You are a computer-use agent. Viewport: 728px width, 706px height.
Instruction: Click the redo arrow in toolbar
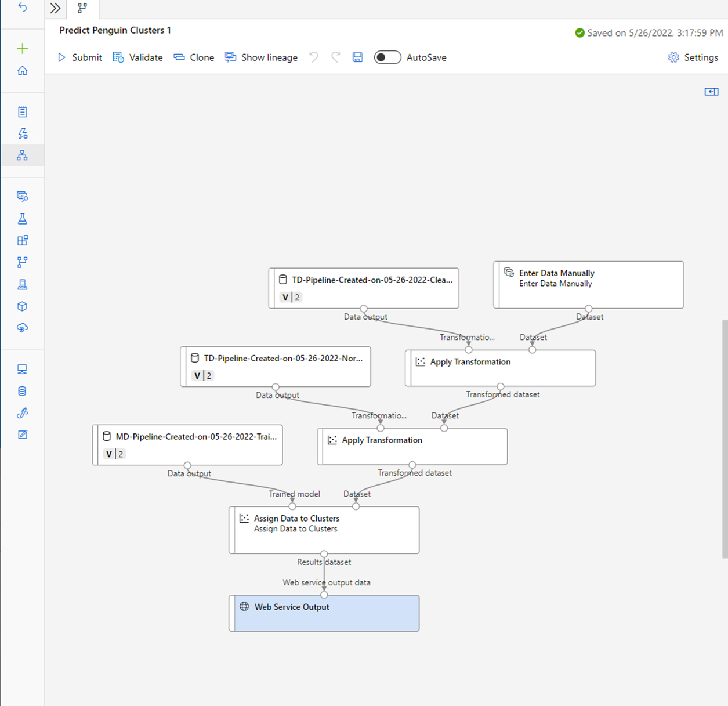(335, 57)
